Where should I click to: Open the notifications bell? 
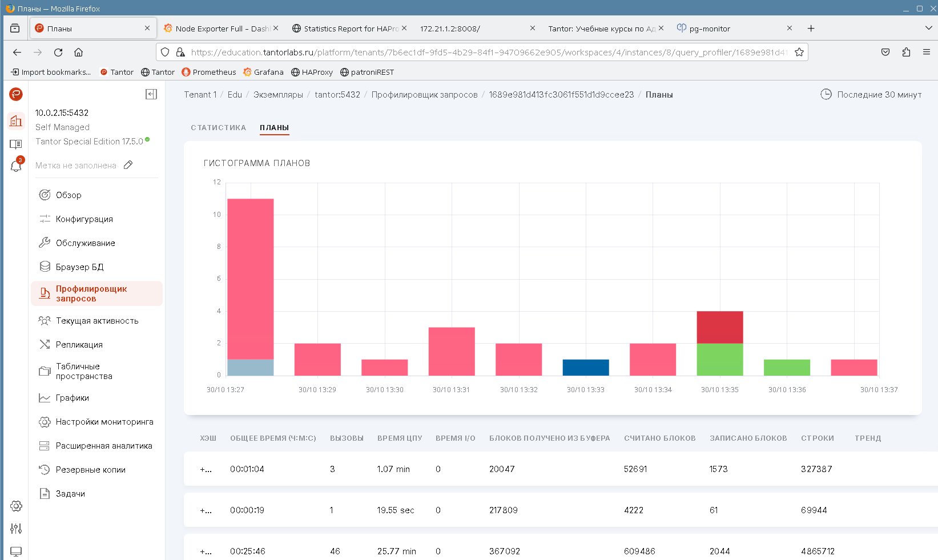16,166
